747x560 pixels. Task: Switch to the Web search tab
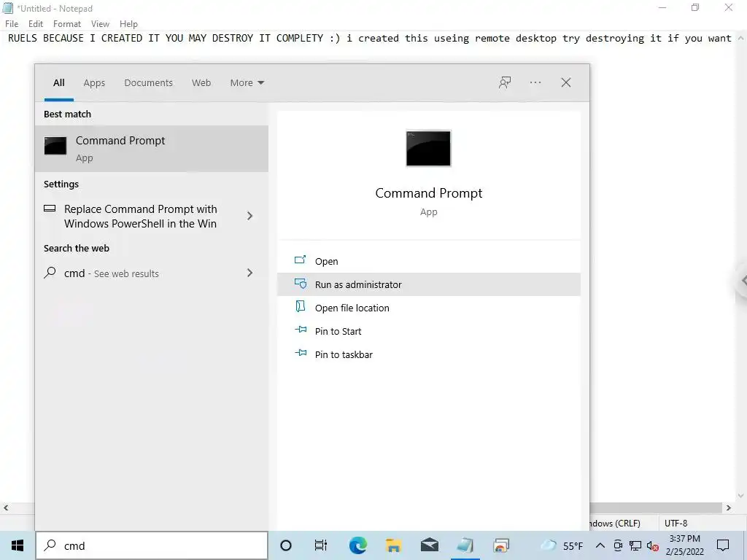coord(201,83)
